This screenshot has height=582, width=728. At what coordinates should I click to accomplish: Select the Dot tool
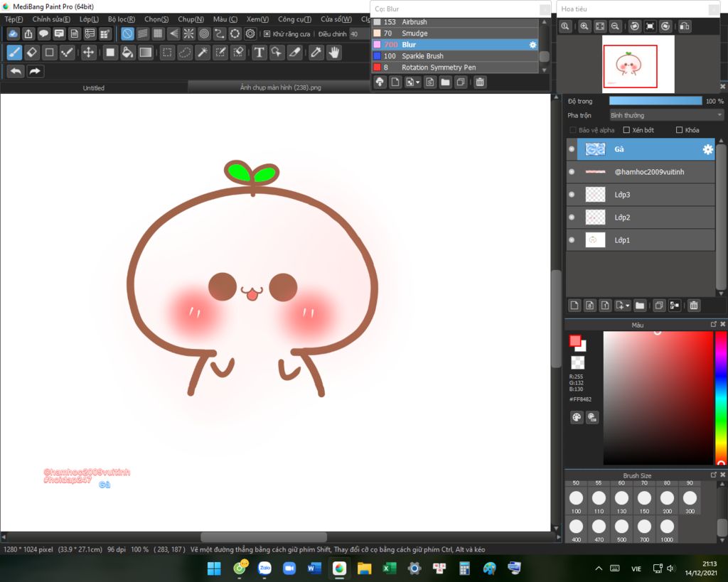67,53
